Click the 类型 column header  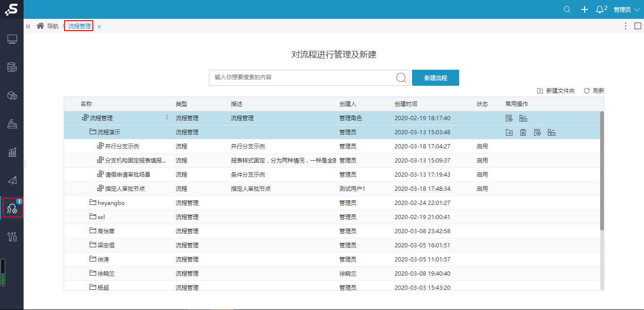click(x=182, y=104)
